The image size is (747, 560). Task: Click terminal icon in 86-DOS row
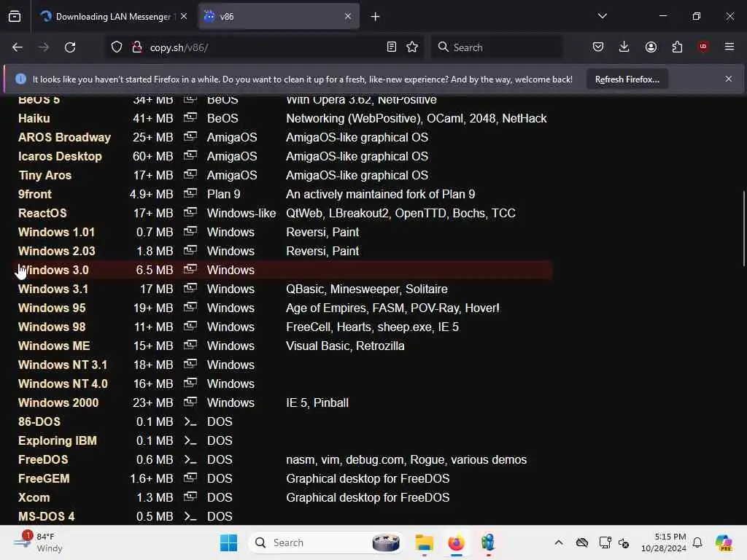click(x=190, y=422)
